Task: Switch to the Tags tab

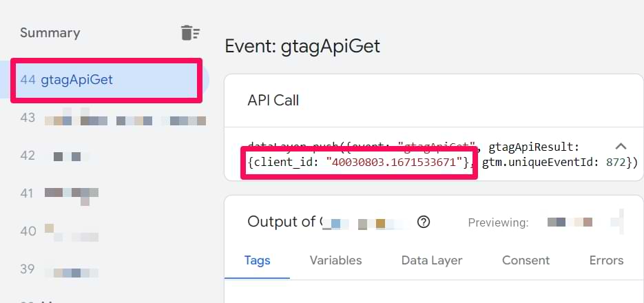Action: [x=257, y=260]
